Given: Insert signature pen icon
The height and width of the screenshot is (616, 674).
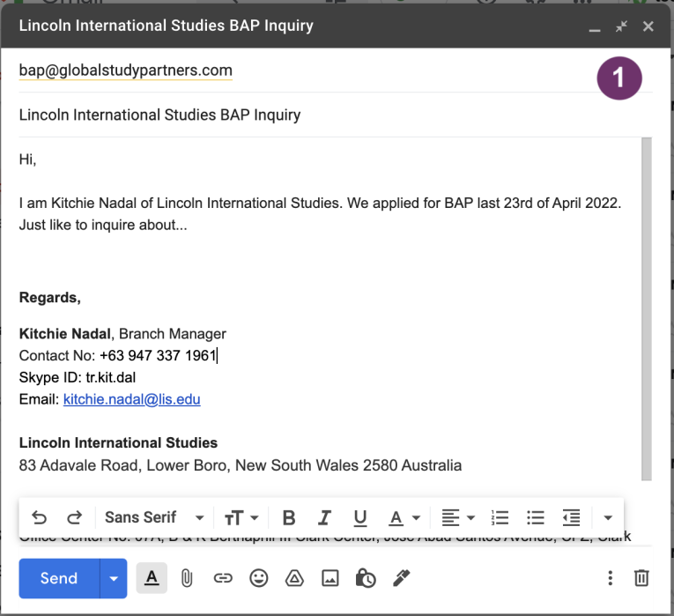Looking at the screenshot, I should click(x=402, y=578).
